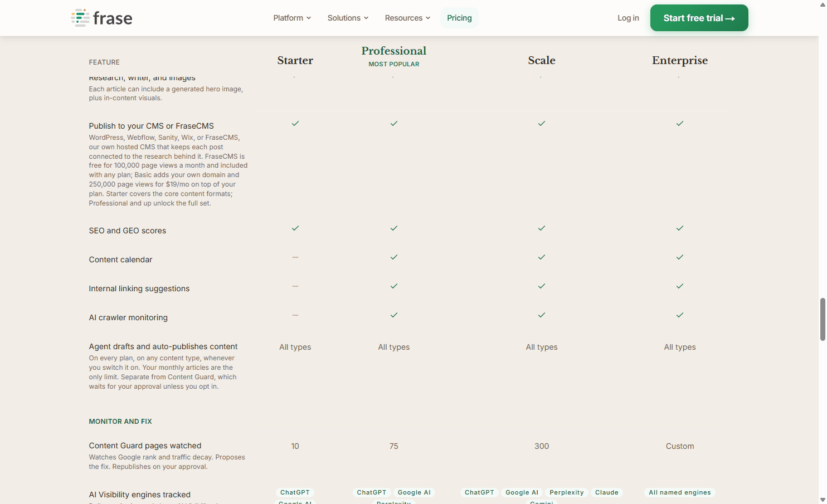Click Professional checkmark for AI crawler monitoring
The height and width of the screenshot is (504, 827).
(x=394, y=315)
